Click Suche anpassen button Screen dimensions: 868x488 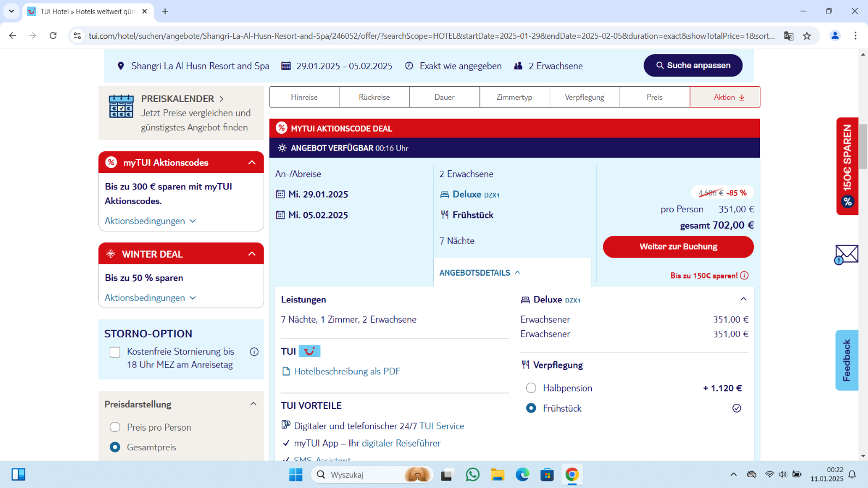(693, 66)
